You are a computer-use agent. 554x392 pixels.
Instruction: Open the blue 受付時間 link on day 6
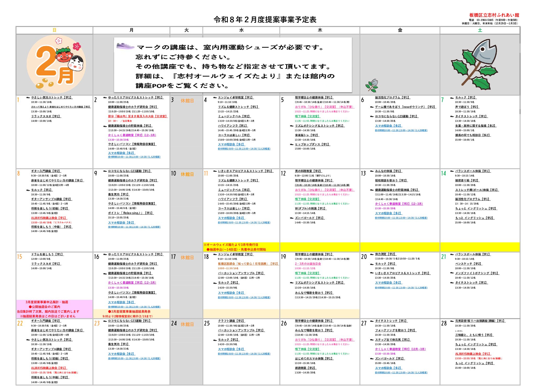coord(401,130)
